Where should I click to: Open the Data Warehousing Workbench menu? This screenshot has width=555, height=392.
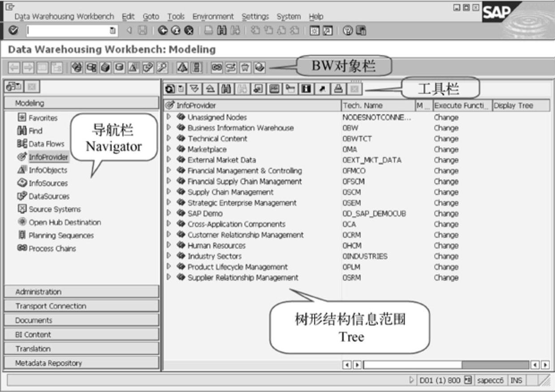pyautogui.click(x=65, y=17)
